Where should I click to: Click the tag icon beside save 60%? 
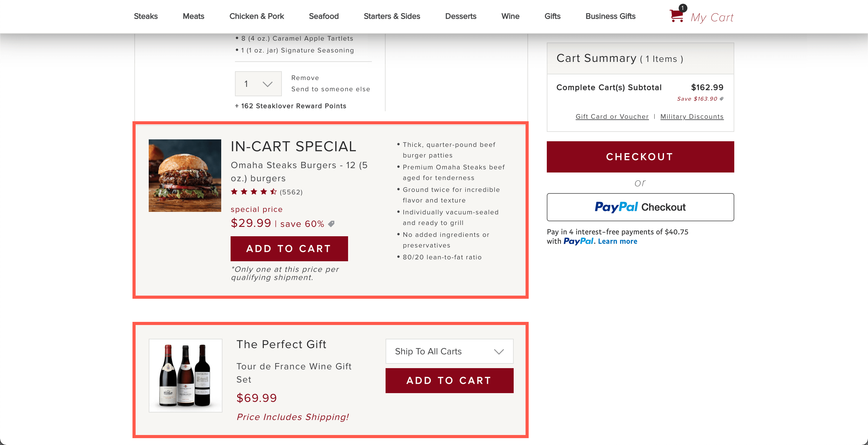coord(331,224)
